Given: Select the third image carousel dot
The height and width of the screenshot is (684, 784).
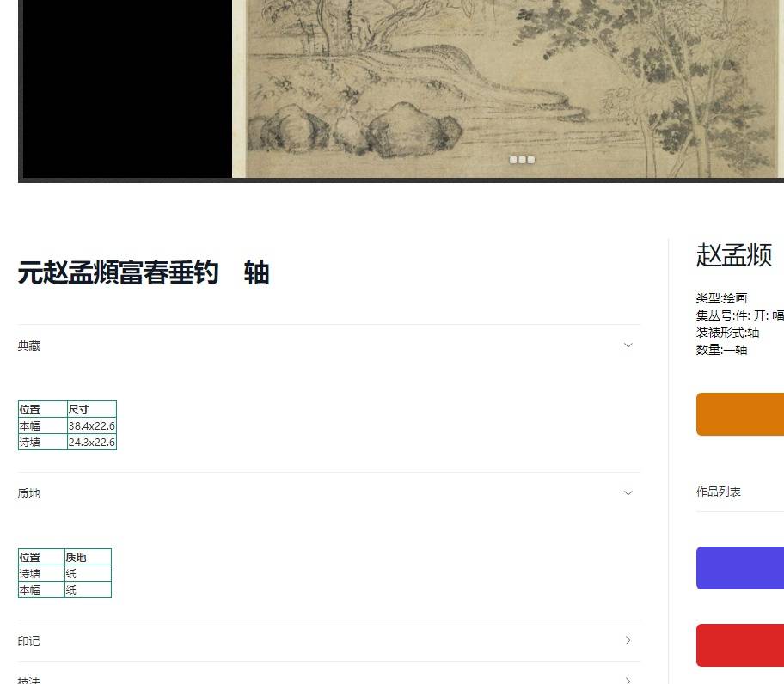Looking at the screenshot, I should tap(531, 160).
